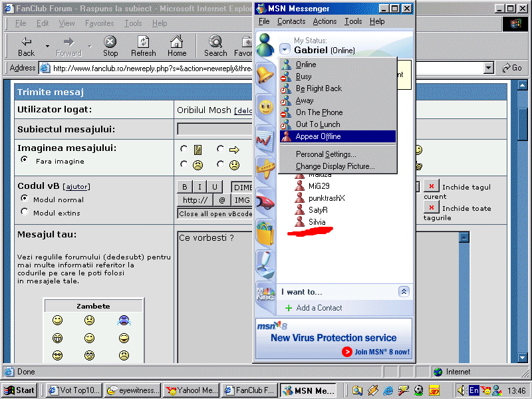This screenshot has height=399, width=532.
Task: Click the Stop button in Internet Explorer
Action: tap(110, 46)
